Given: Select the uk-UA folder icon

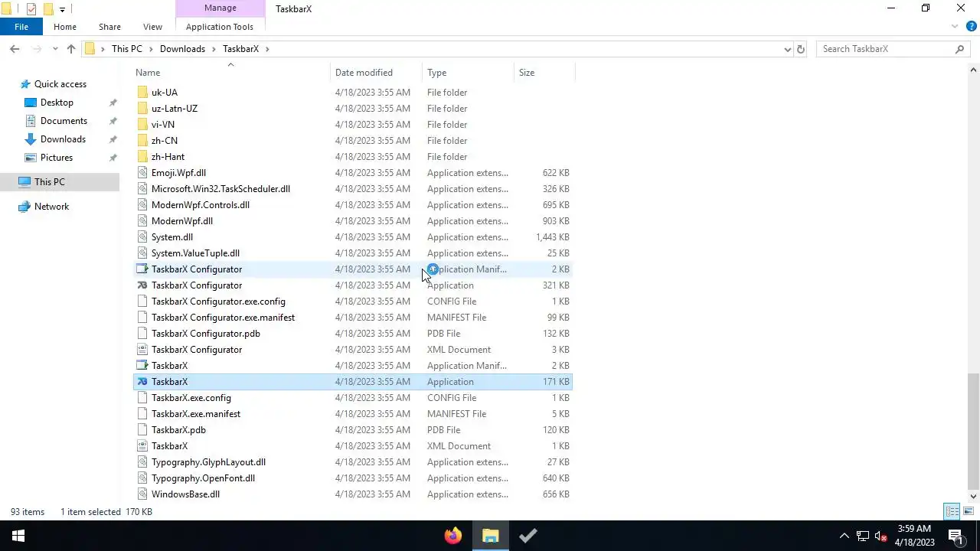Looking at the screenshot, I should [x=142, y=93].
